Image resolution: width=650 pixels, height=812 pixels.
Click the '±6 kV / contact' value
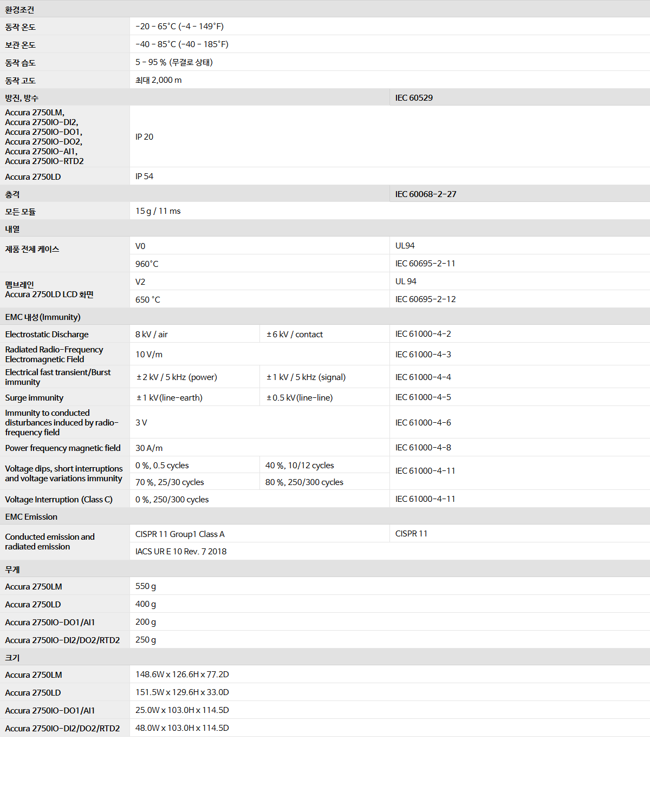(x=295, y=335)
